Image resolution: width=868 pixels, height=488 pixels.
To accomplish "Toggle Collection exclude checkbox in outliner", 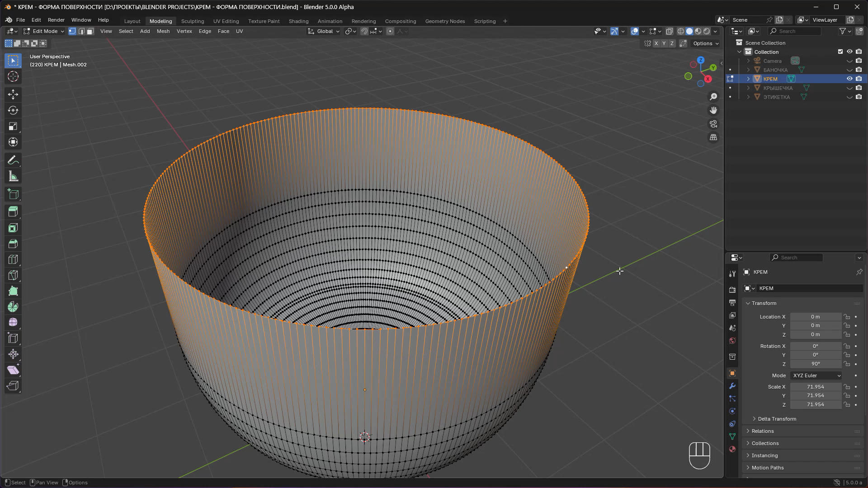I will (x=840, y=52).
